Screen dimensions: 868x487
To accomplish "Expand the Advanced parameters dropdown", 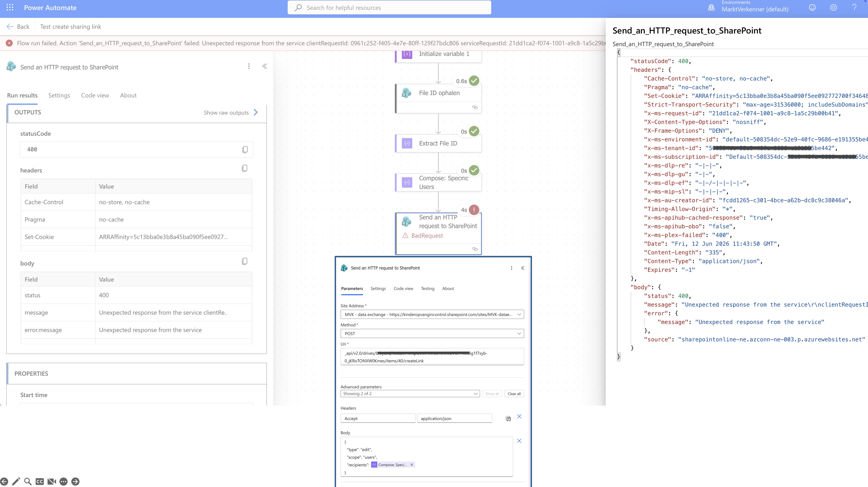I will (410, 394).
